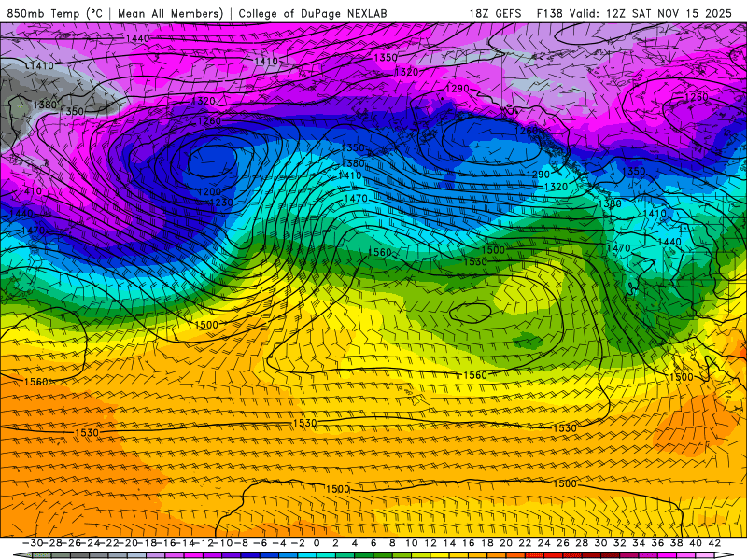Click the 18 value on the legend
The width and height of the screenshot is (747, 560).
pos(487,543)
